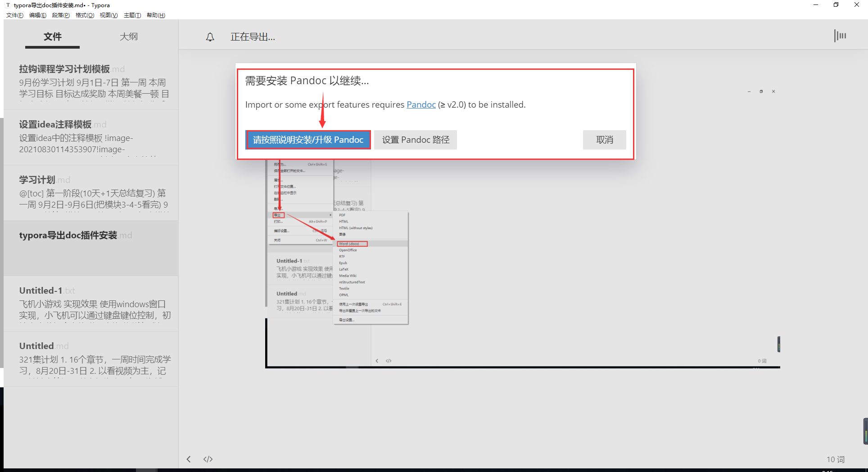Open source code mode via </> icon

(x=208, y=459)
